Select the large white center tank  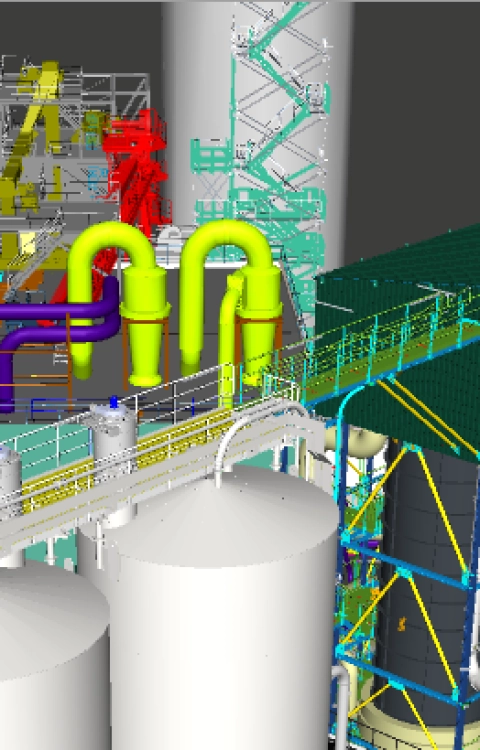(x=225, y=607)
